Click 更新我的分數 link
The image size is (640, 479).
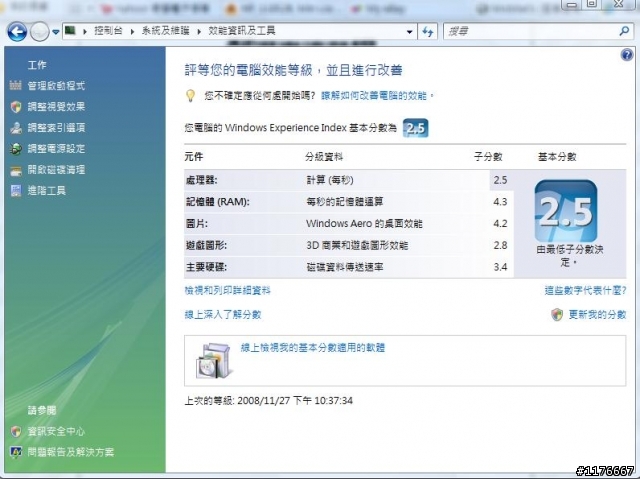point(597,315)
